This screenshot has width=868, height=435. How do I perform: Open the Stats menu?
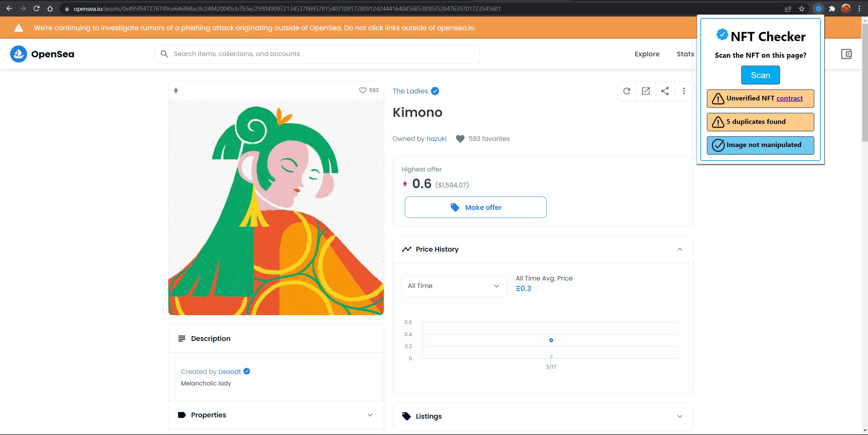coord(685,54)
